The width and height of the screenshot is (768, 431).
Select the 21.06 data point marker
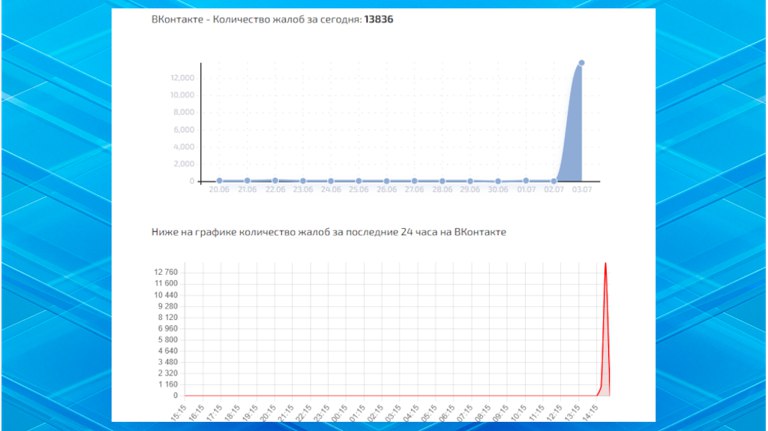click(x=247, y=181)
